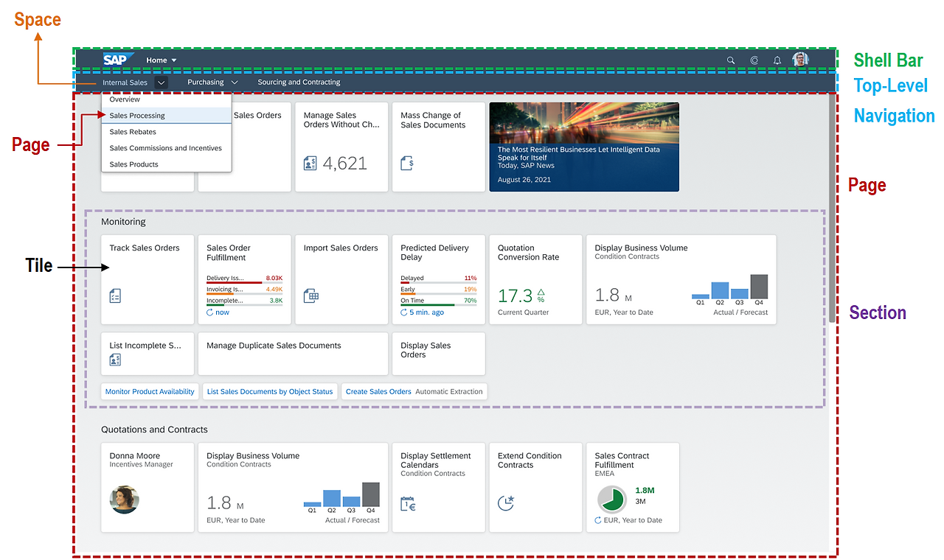Choose Sales Commissions and Incentives page
This screenshot has width=944, height=560.
tap(167, 148)
